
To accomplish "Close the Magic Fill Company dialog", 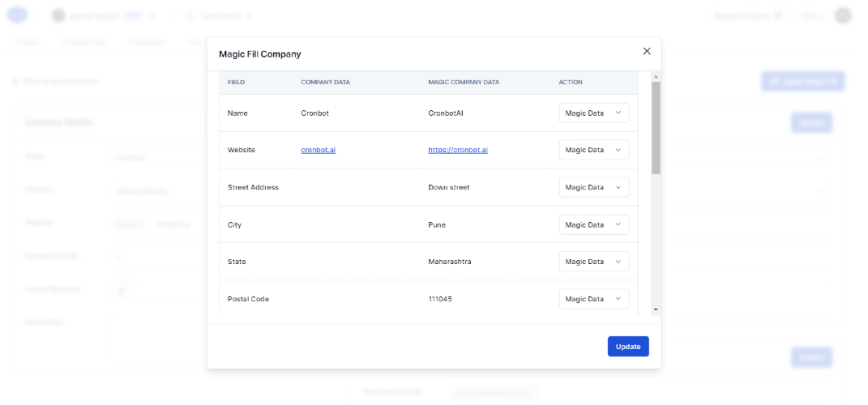I will [x=647, y=51].
